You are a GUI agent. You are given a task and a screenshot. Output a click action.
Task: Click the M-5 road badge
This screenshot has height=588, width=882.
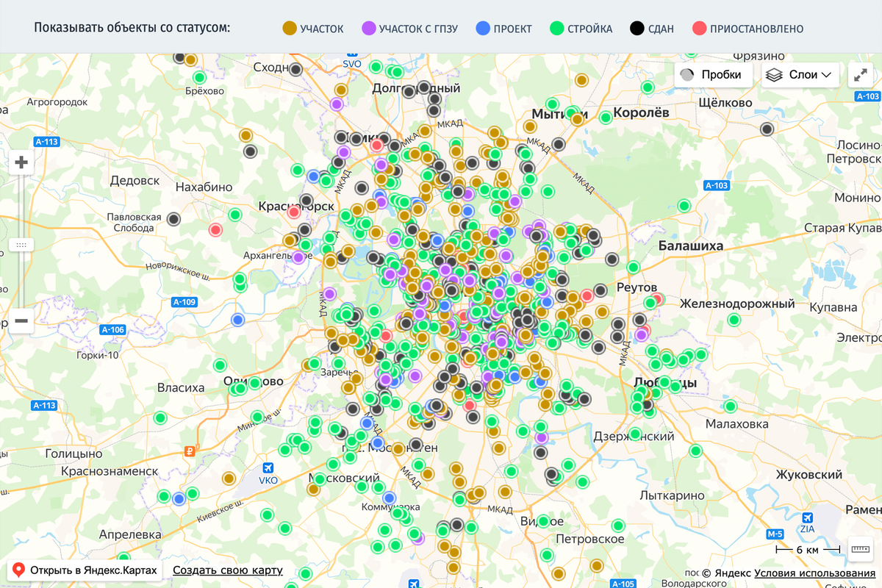click(775, 534)
